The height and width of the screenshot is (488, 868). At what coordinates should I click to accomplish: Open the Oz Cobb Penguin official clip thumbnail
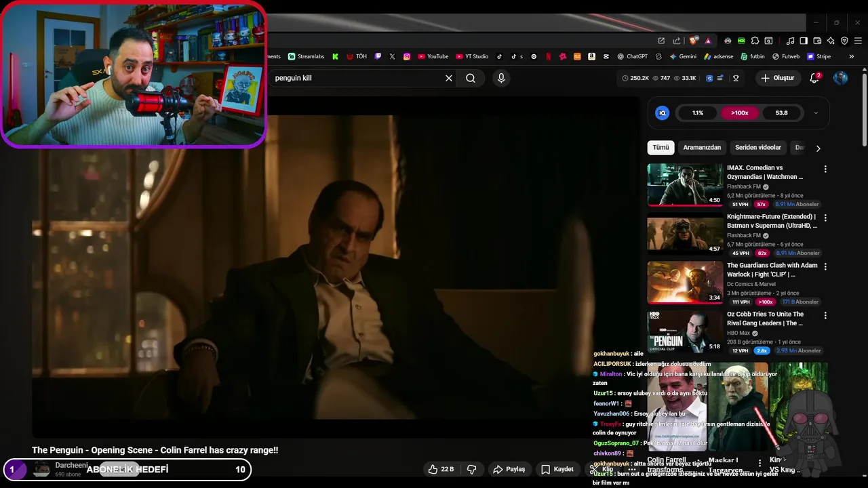tap(685, 331)
